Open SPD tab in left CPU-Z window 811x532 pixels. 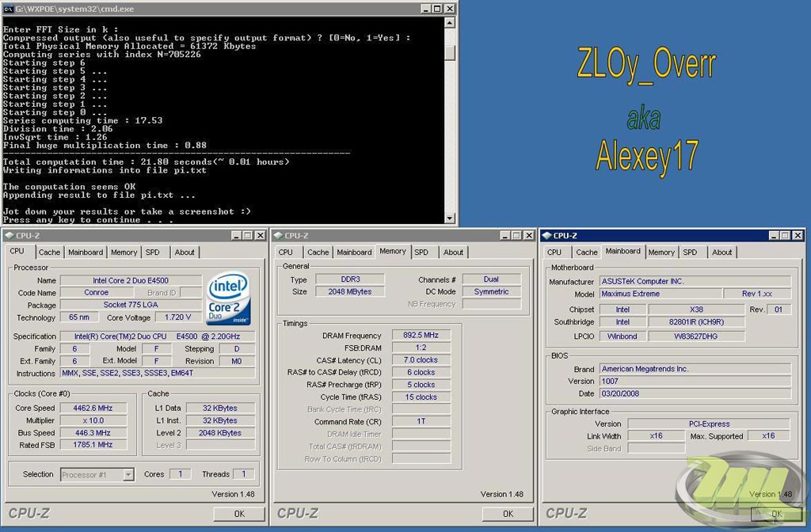(x=153, y=253)
